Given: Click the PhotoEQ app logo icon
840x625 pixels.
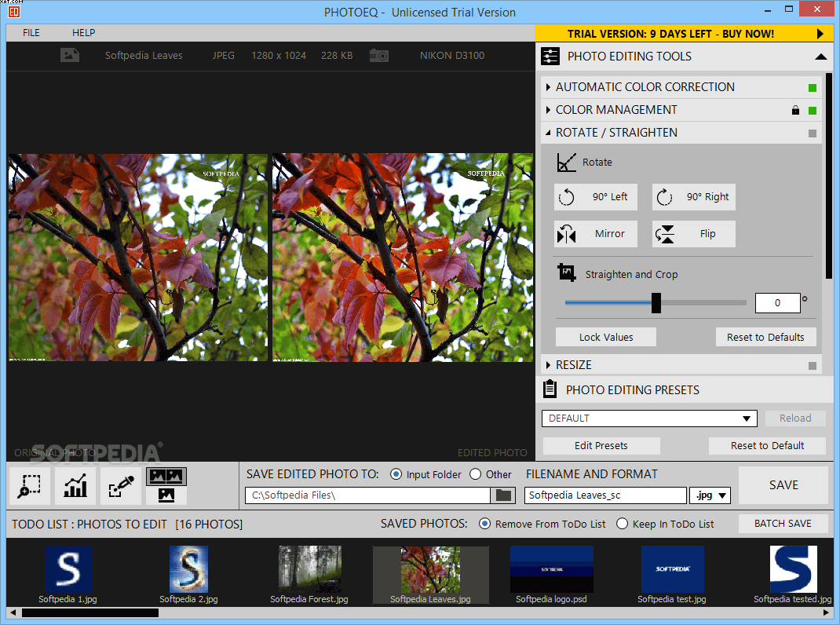Looking at the screenshot, I should (14, 11).
